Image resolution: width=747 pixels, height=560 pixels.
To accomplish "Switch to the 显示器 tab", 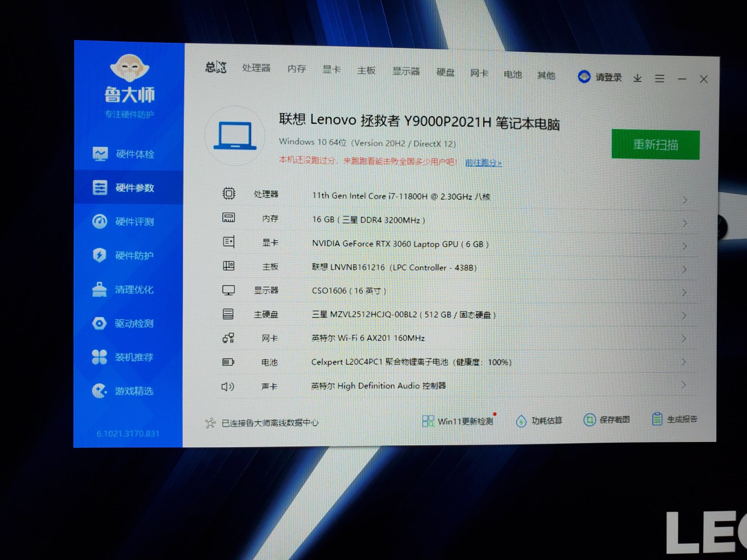I will [406, 71].
